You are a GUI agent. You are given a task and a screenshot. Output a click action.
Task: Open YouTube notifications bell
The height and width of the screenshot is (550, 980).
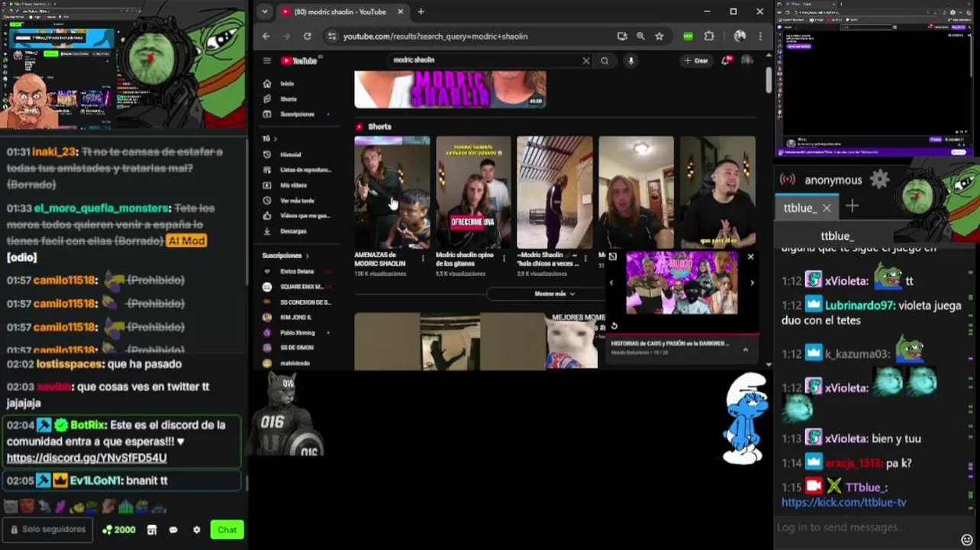pyautogui.click(x=726, y=60)
